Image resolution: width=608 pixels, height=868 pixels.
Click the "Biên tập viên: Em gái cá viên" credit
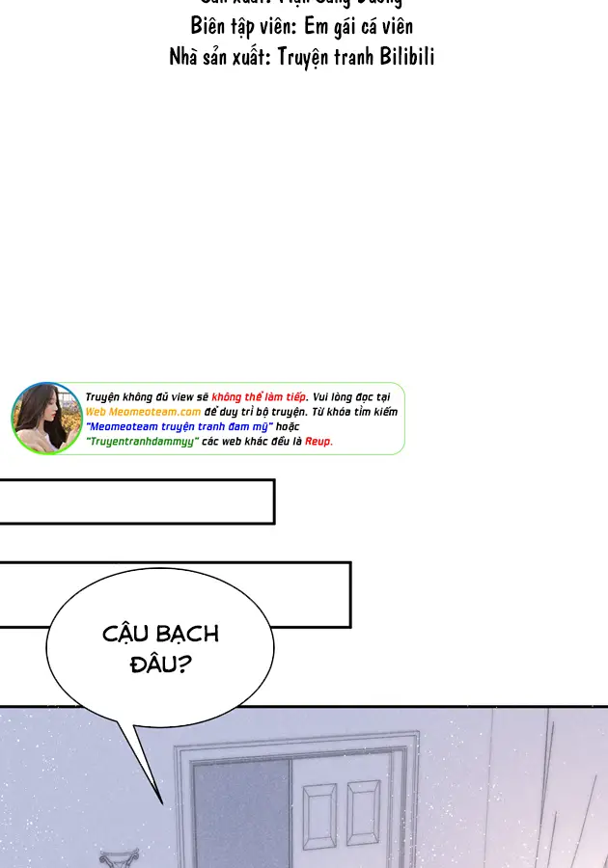[301, 27]
